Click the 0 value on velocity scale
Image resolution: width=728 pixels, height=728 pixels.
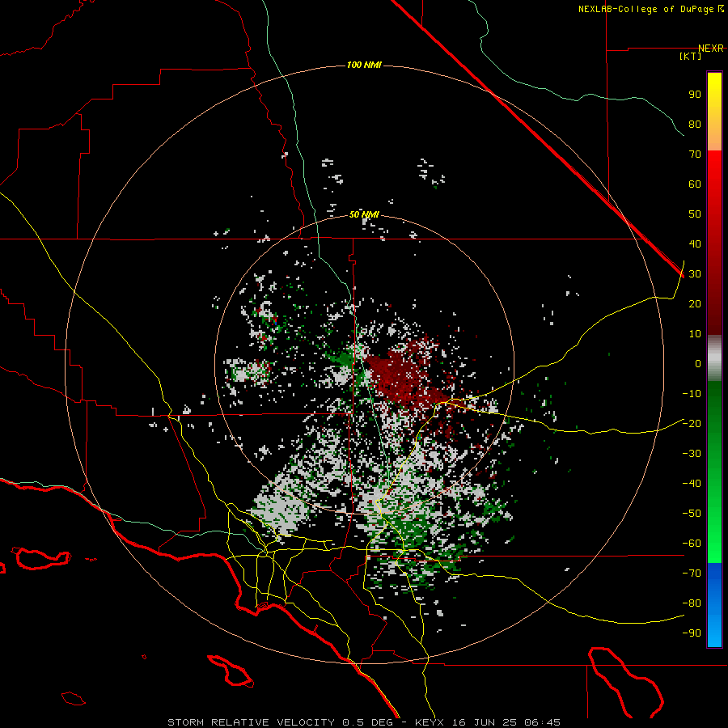tap(698, 364)
